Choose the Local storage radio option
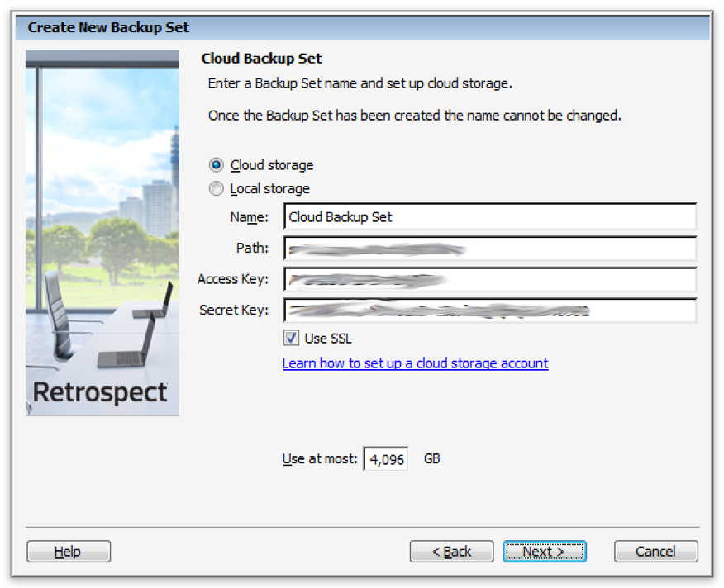 click(x=216, y=189)
